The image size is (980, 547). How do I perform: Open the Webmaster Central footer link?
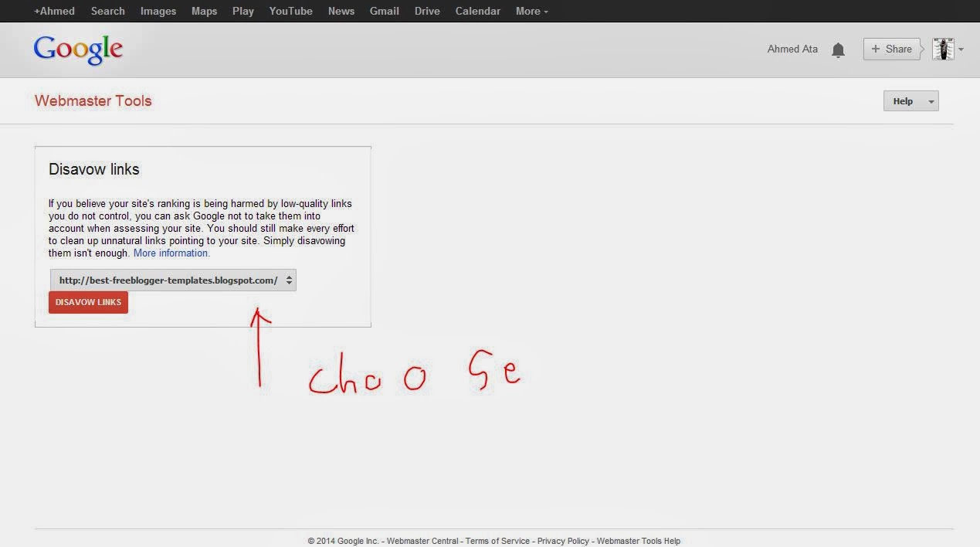click(x=422, y=541)
